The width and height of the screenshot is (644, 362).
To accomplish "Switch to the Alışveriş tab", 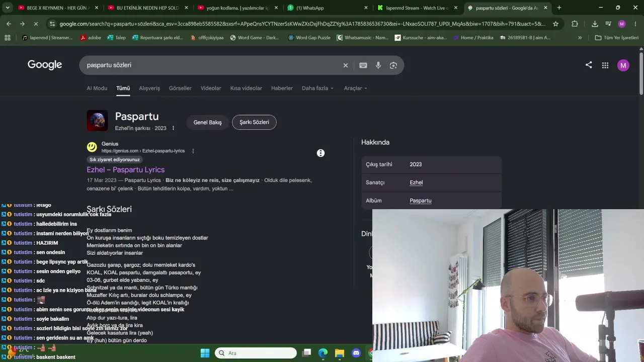I will (x=149, y=88).
